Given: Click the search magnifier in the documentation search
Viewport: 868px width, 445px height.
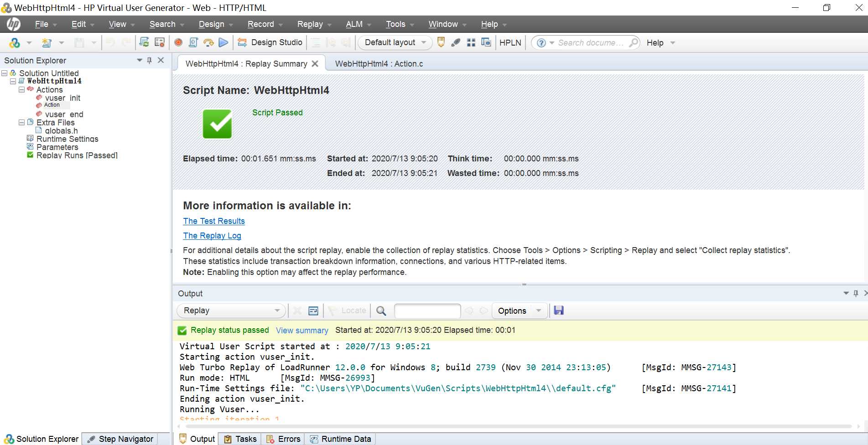Looking at the screenshot, I should pyautogui.click(x=634, y=42).
